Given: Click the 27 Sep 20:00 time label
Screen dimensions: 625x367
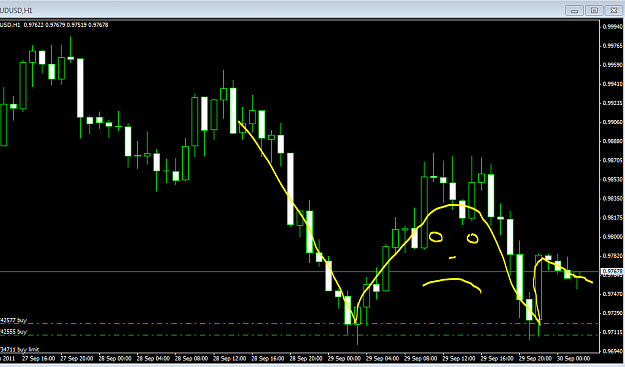Looking at the screenshot, I should [77, 358].
